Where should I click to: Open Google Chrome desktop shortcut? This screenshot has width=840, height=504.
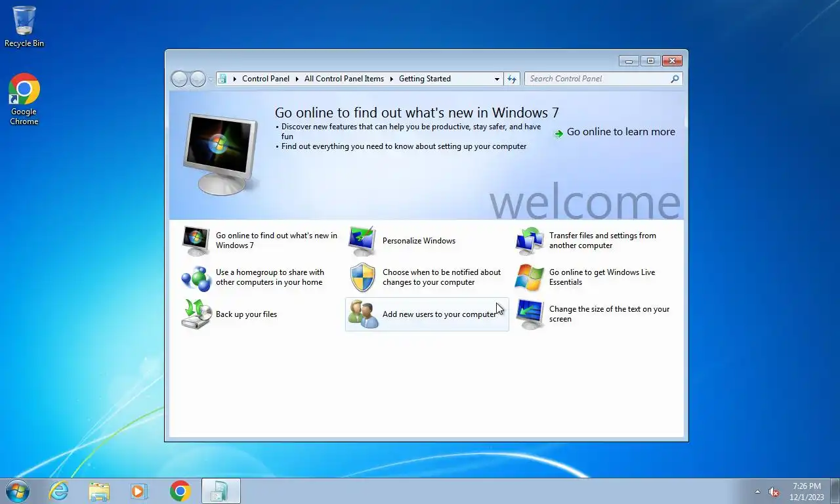point(24,98)
